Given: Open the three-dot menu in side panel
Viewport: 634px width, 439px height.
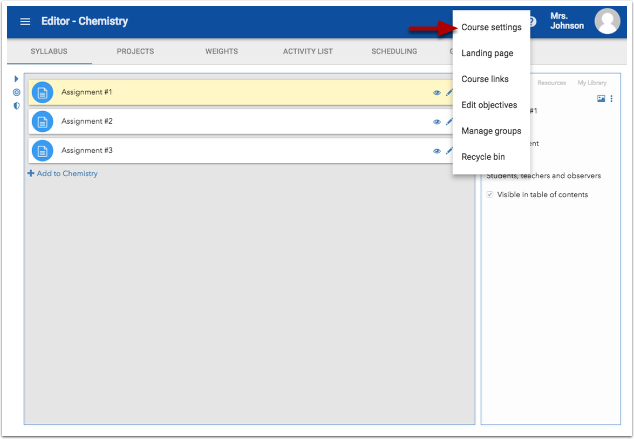Looking at the screenshot, I should click(x=612, y=98).
